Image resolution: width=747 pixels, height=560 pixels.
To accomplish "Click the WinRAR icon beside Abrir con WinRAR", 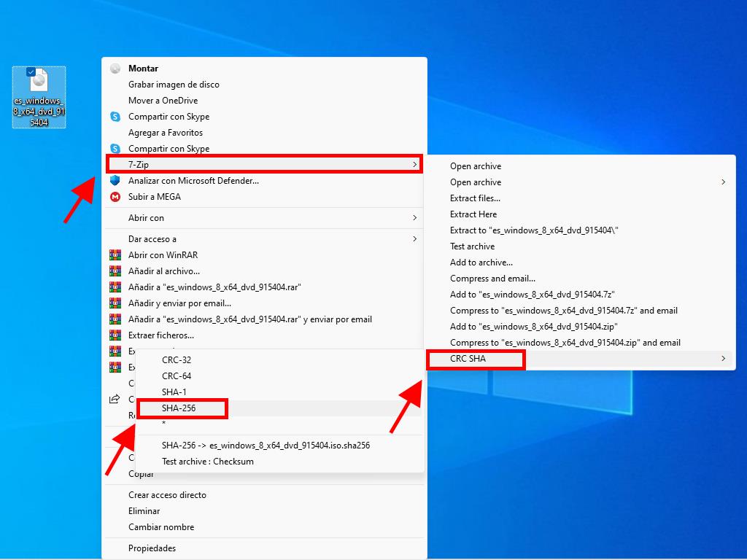I will 115,254.
